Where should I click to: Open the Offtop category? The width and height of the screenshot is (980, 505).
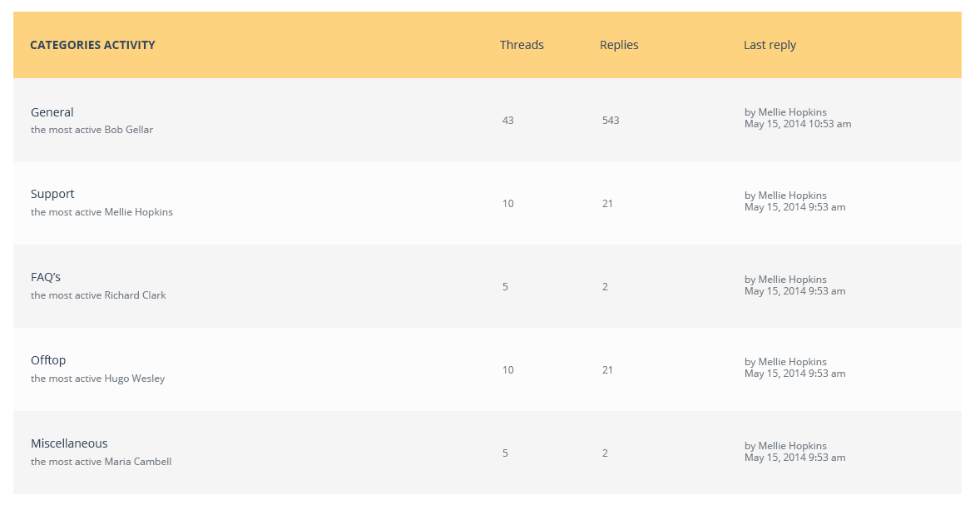coord(48,360)
